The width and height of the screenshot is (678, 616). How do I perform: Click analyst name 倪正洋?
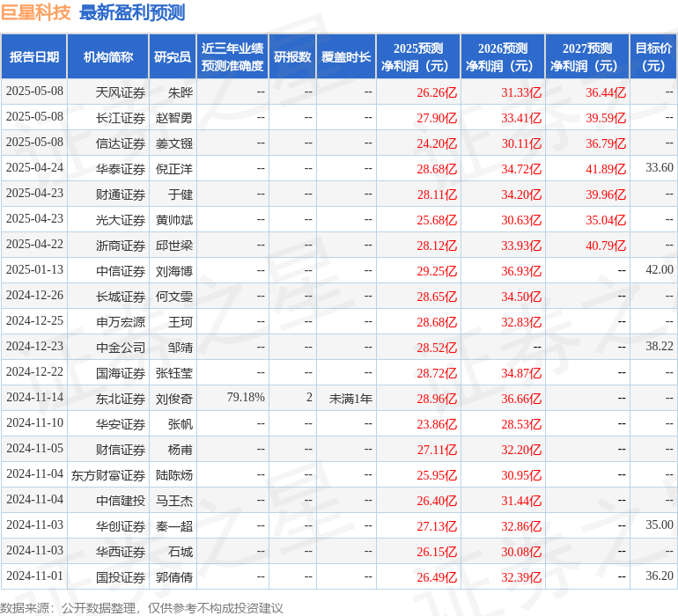175,168
